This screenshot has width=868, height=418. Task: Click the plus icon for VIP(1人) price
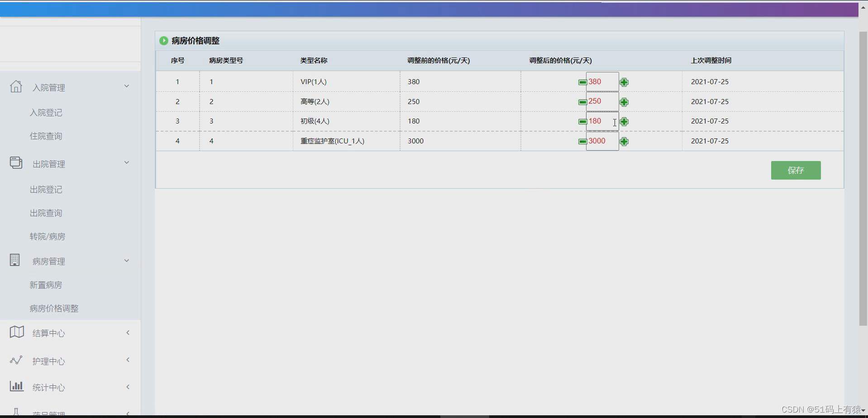(624, 82)
